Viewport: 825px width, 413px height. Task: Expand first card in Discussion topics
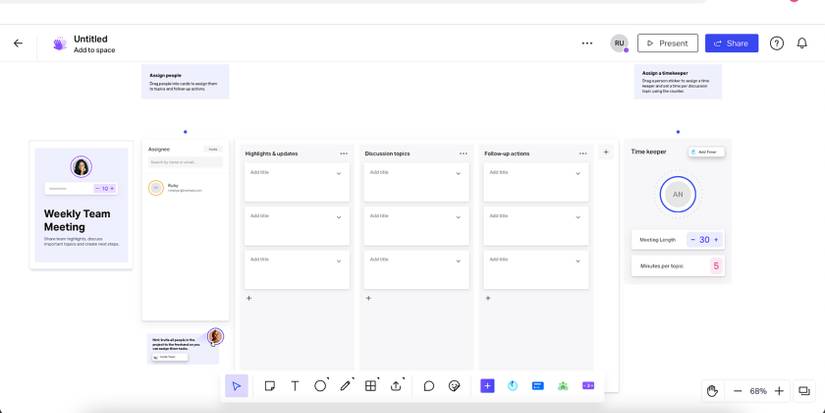(458, 174)
